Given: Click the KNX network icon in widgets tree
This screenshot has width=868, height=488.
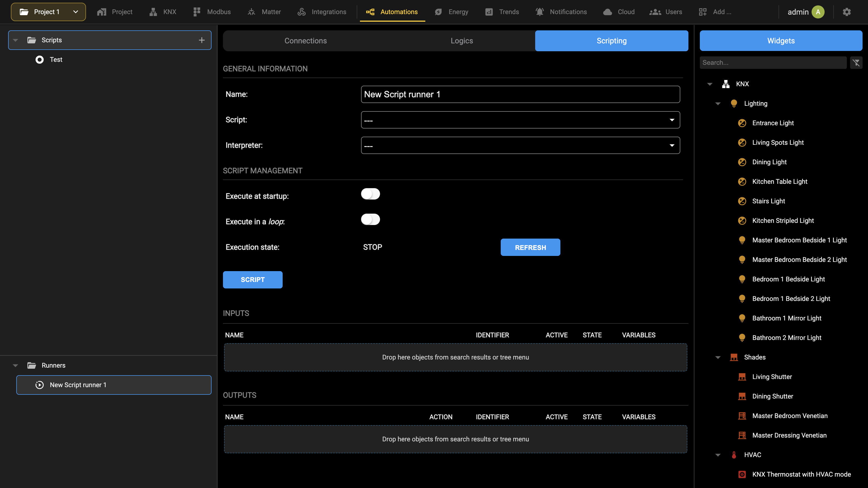Looking at the screenshot, I should [x=726, y=84].
